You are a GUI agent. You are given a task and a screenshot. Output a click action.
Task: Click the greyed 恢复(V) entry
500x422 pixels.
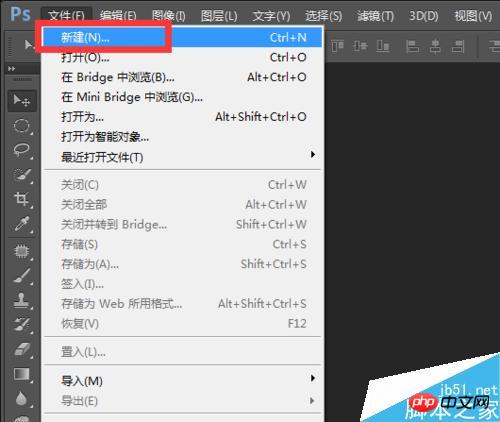tap(182, 323)
